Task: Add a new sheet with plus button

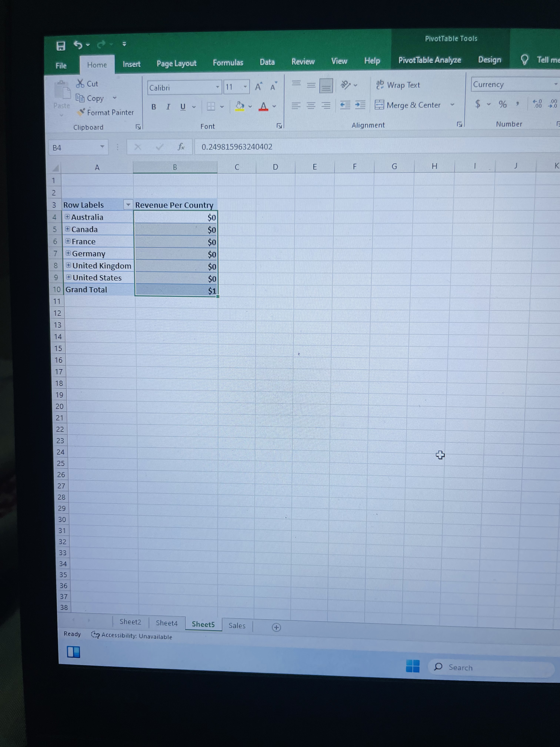Action: point(276,627)
